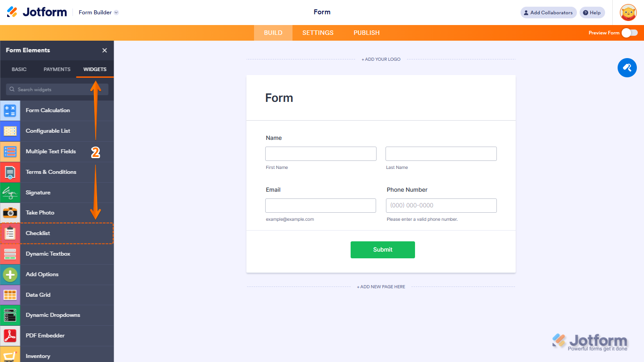Open the PAYMENTS tab in Form Elements
644x362 pixels.
(57, 69)
